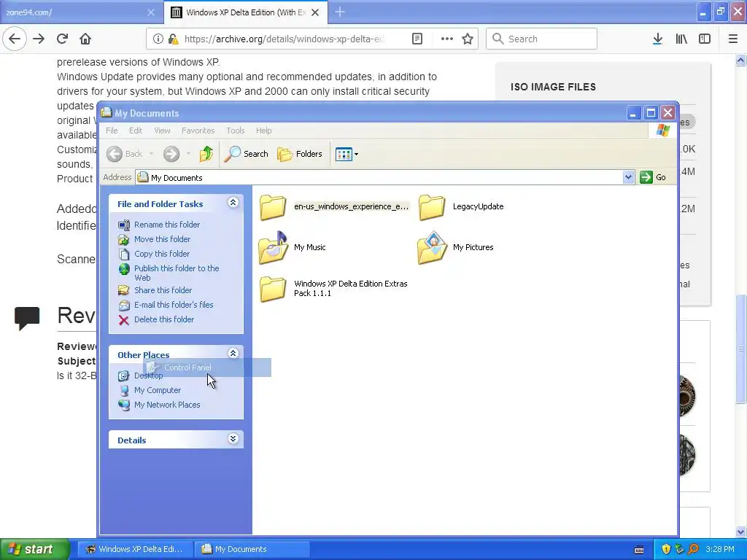The height and width of the screenshot is (560, 747).
Task: Go back in Firefox browser
Action: 15,39
